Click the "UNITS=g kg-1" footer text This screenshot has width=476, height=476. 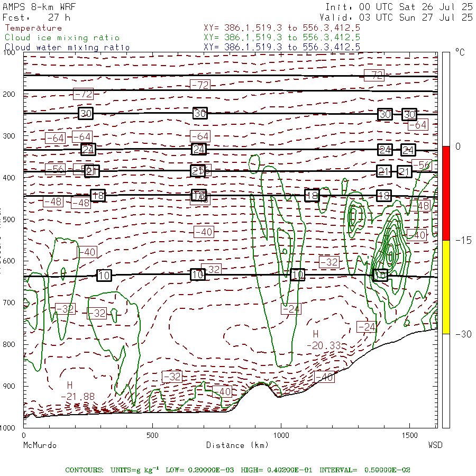135,470
